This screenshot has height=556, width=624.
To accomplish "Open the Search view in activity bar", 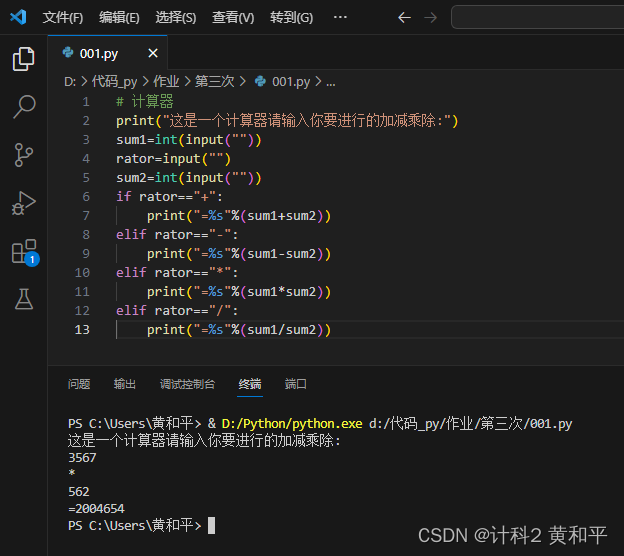I will tap(24, 107).
